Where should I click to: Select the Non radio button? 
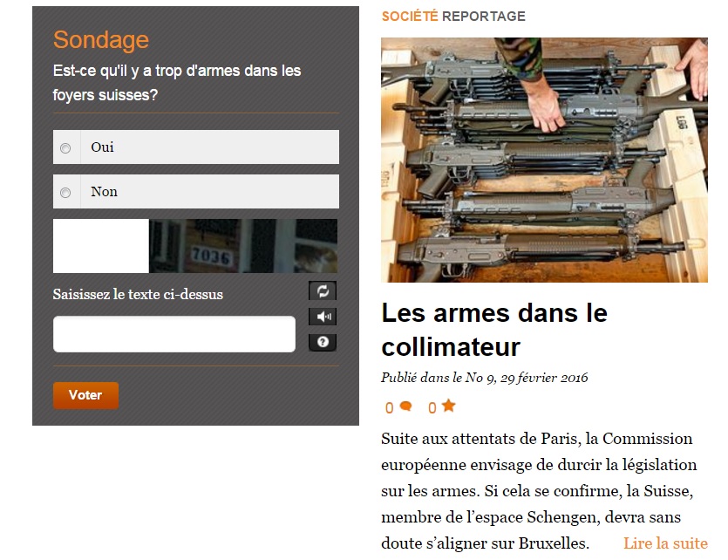(x=65, y=193)
